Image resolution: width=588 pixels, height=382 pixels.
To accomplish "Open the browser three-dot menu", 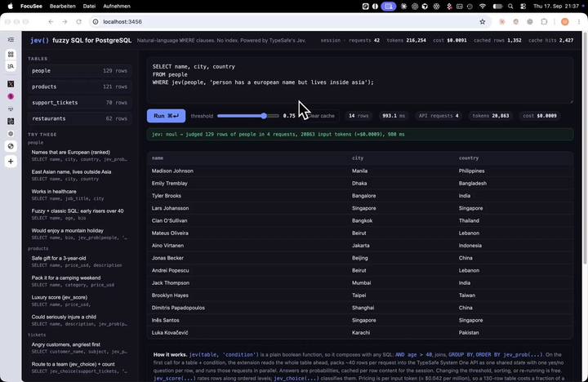I will pos(579,22).
